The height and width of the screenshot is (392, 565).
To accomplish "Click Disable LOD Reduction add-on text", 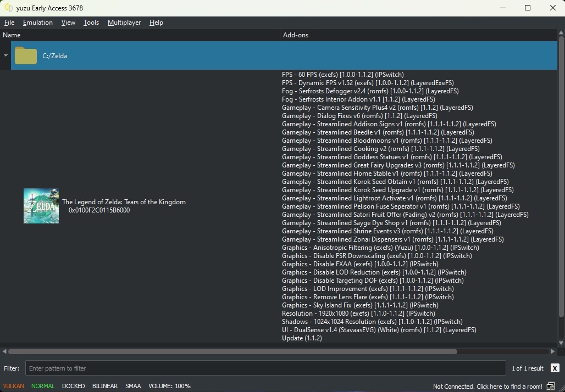I will 374,272.
